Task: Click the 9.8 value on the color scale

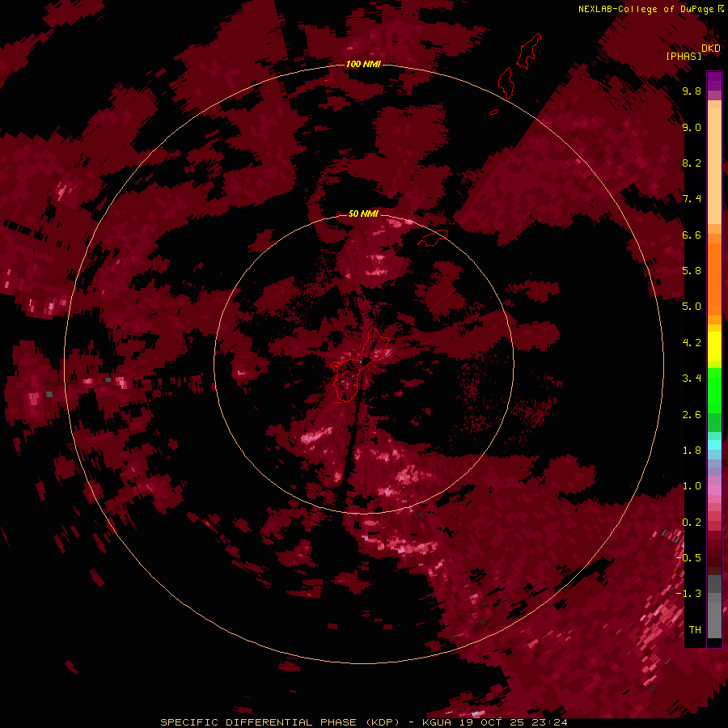Action: (x=692, y=91)
